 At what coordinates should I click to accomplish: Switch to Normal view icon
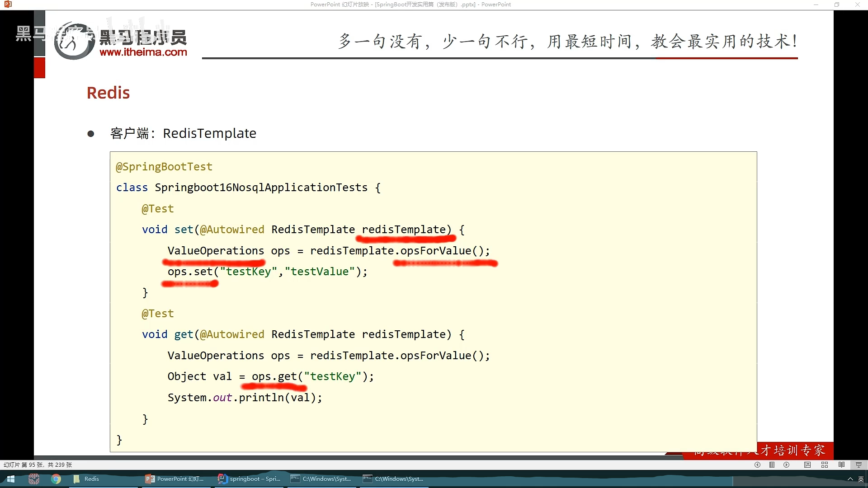click(x=807, y=465)
